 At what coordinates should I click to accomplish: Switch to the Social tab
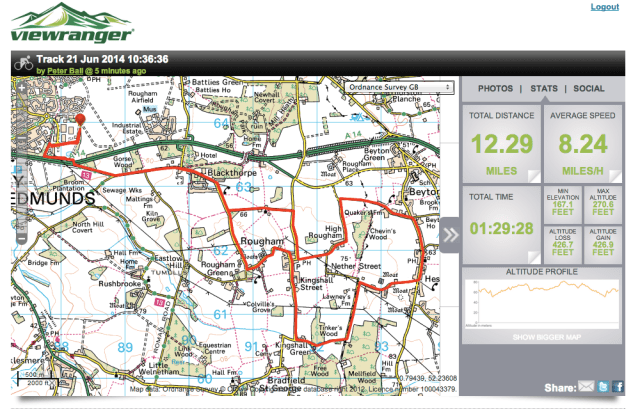point(590,89)
